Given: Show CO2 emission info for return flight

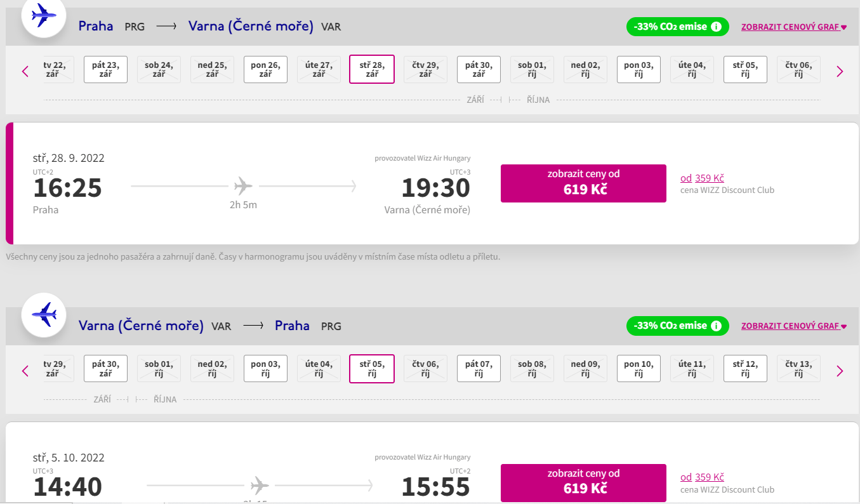Looking at the screenshot, I should (x=716, y=326).
